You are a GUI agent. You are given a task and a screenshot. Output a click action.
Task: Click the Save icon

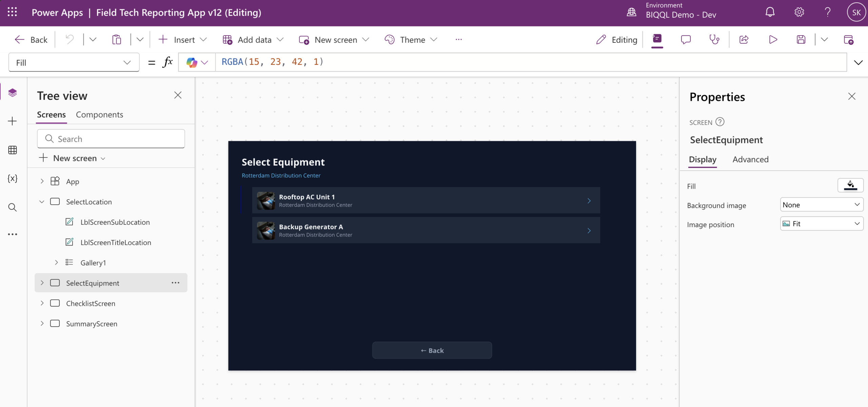pyautogui.click(x=801, y=40)
